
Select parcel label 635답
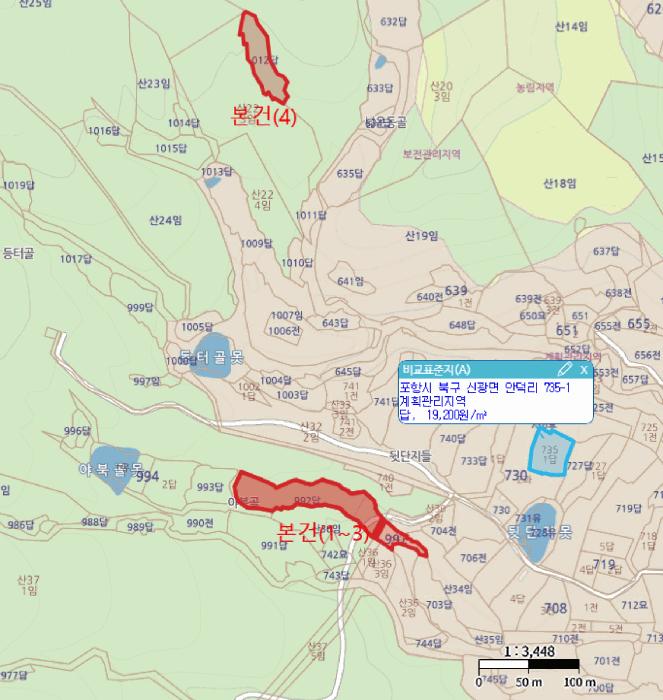[350, 173]
